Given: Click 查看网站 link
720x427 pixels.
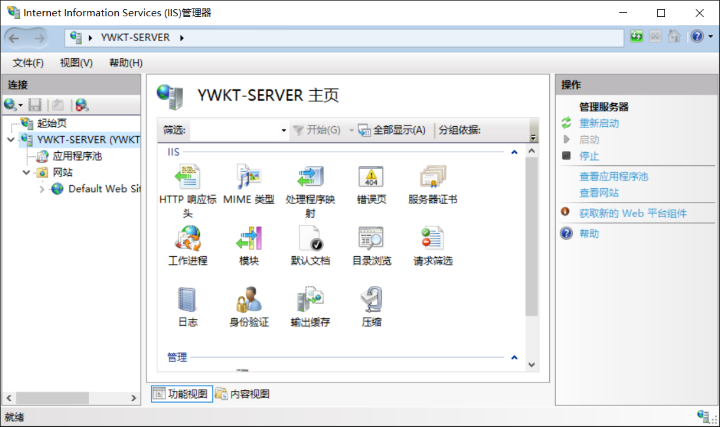Looking at the screenshot, I should click(x=599, y=193).
